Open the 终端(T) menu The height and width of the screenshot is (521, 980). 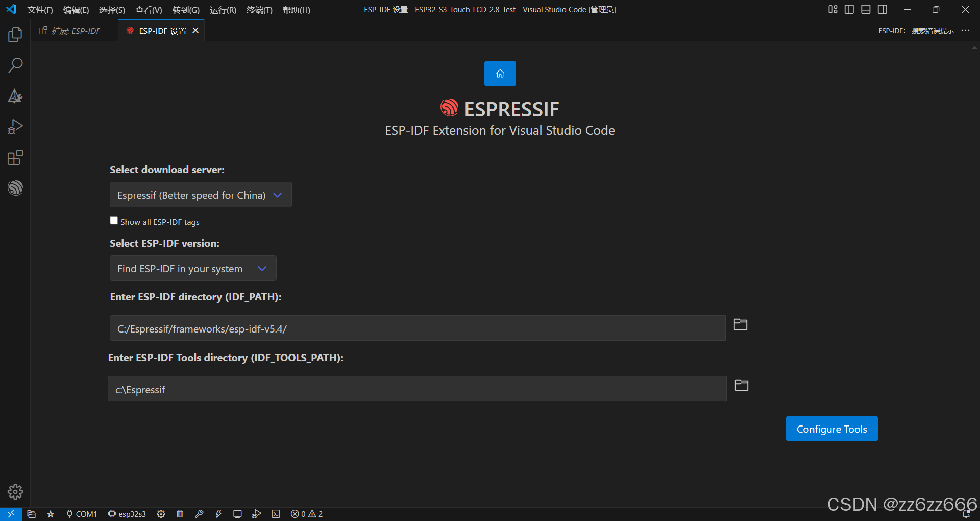point(259,10)
